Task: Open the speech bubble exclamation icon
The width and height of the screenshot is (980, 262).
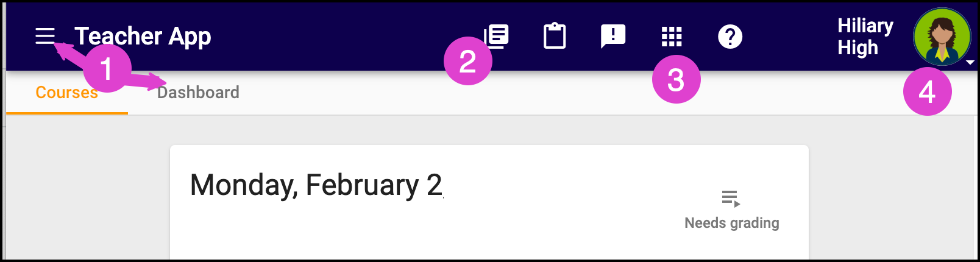Action: (x=612, y=37)
